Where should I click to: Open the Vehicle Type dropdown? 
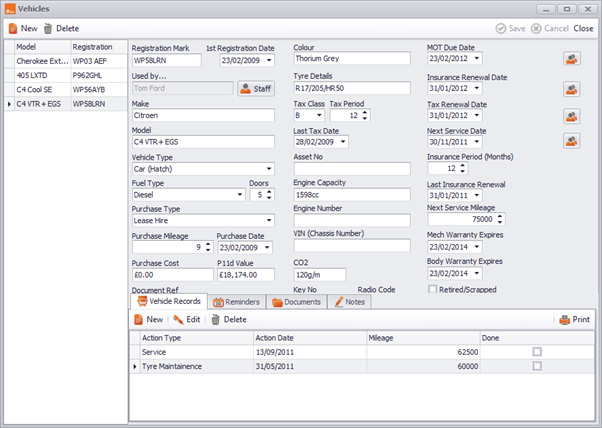coord(269,169)
